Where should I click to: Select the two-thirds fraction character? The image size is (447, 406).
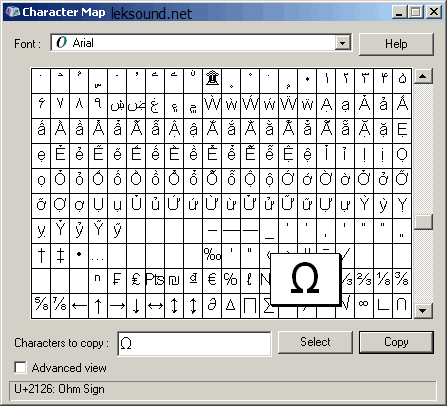click(x=364, y=281)
